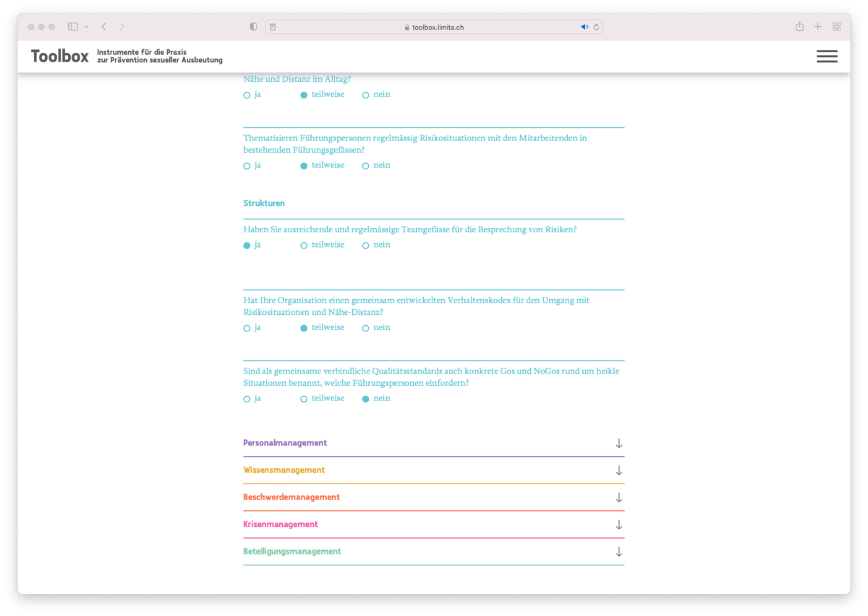
Task: Show tab overview grid icon
Action: [837, 27]
